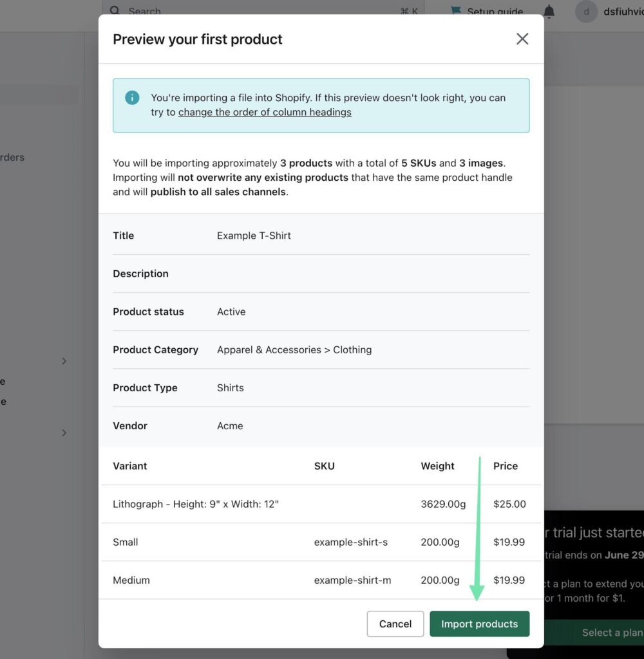The width and height of the screenshot is (644, 659).
Task: Click the Price column header
Action: pyautogui.click(x=505, y=466)
